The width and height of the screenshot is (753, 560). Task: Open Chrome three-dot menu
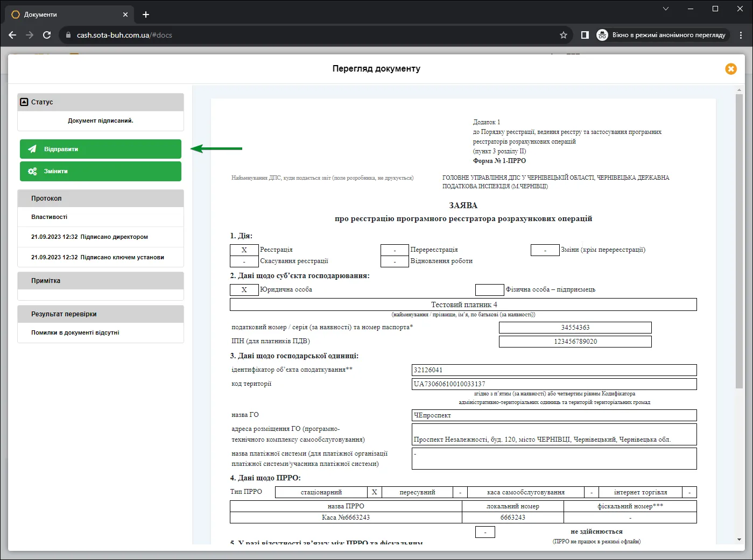click(741, 35)
